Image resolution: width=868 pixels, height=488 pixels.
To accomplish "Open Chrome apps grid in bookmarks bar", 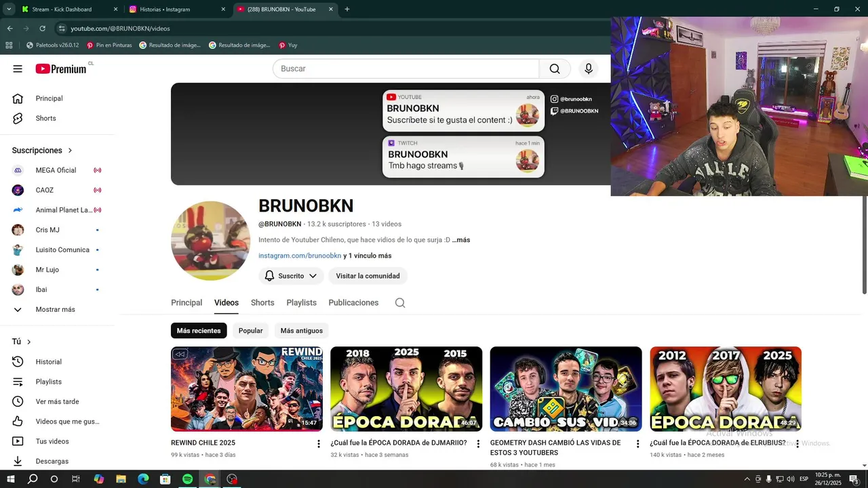I will (x=9, y=45).
